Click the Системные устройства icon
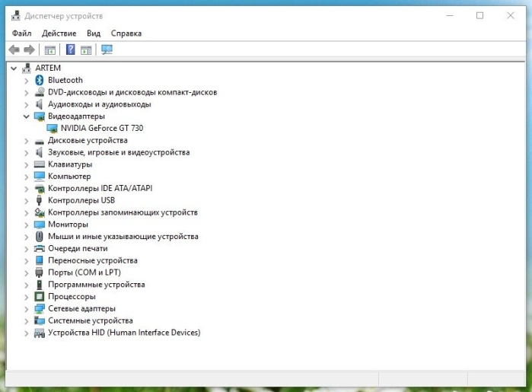This screenshot has height=392, width=532. tap(40, 320)
